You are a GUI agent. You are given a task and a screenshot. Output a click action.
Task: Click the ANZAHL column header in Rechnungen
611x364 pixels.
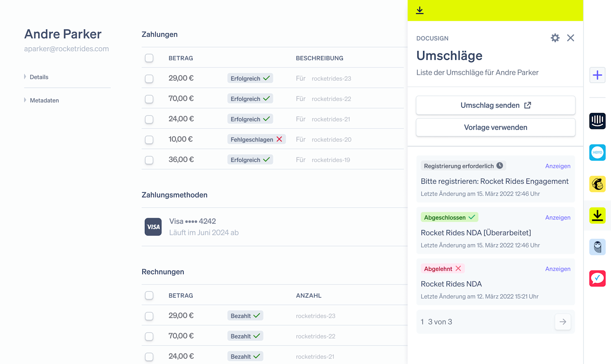pos(309,295)
